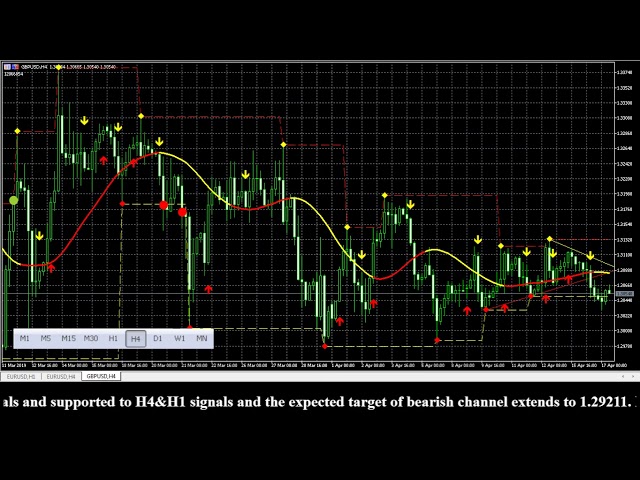The width and height of the screenshot is (640, 480).
Task: Select the D1 daily timeframe
Action: point(158,339)
